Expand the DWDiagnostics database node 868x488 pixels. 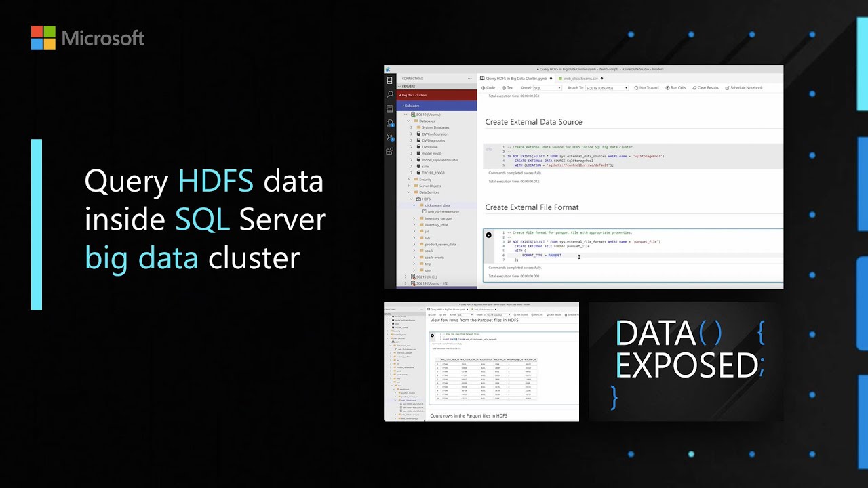point(411,140)
